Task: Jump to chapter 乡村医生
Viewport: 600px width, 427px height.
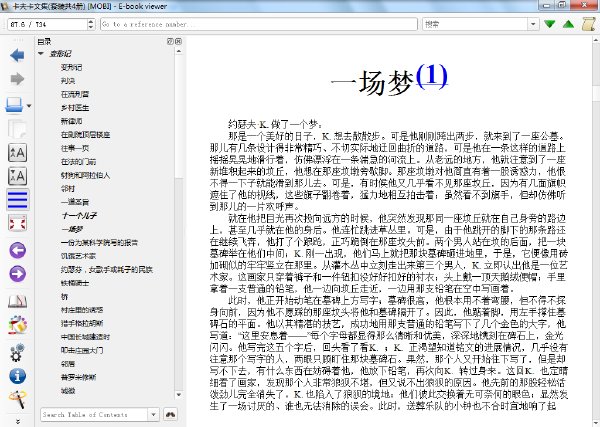Action: click(75, 108)
